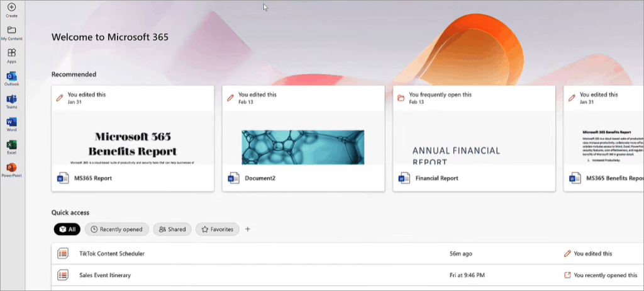Select the All filter pill

click(67, 229)
